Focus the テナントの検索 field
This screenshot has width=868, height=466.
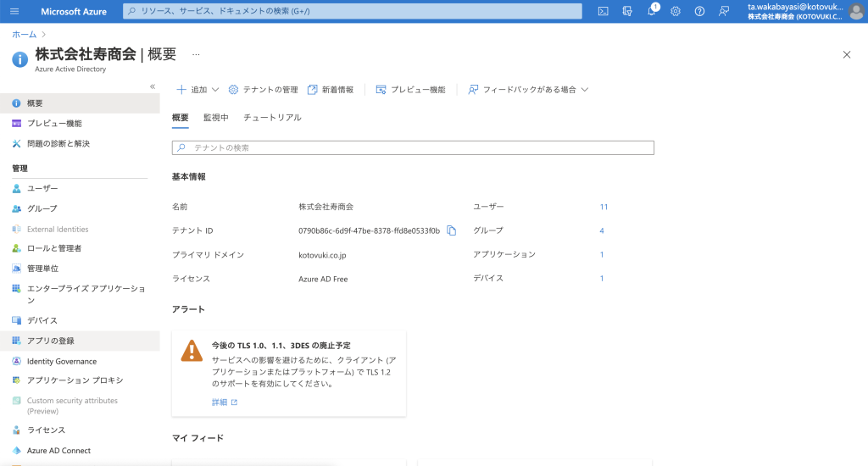pyautogui.click(x=413, y=147)
